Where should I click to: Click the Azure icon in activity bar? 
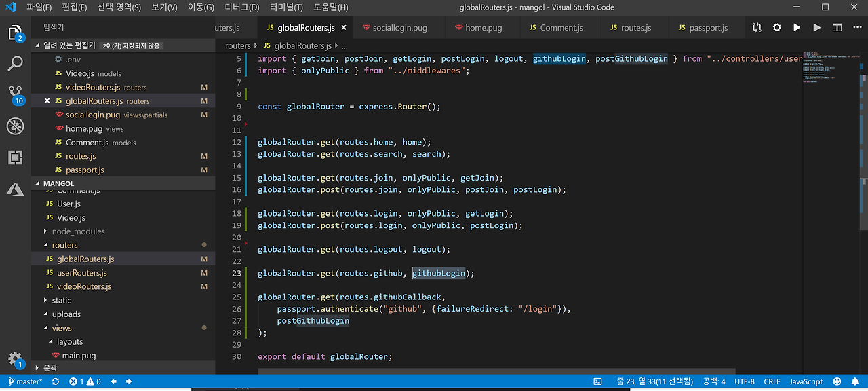(15, 189)
